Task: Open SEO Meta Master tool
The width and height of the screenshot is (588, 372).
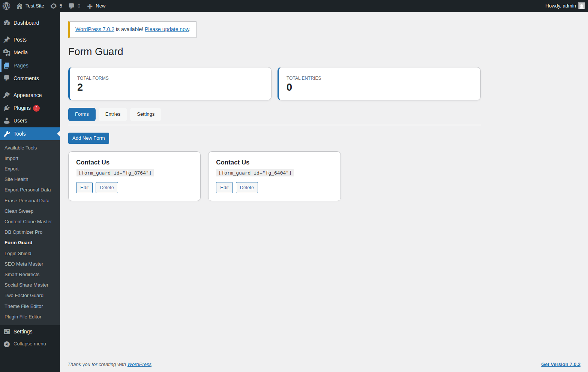Action: click(24, 264)
